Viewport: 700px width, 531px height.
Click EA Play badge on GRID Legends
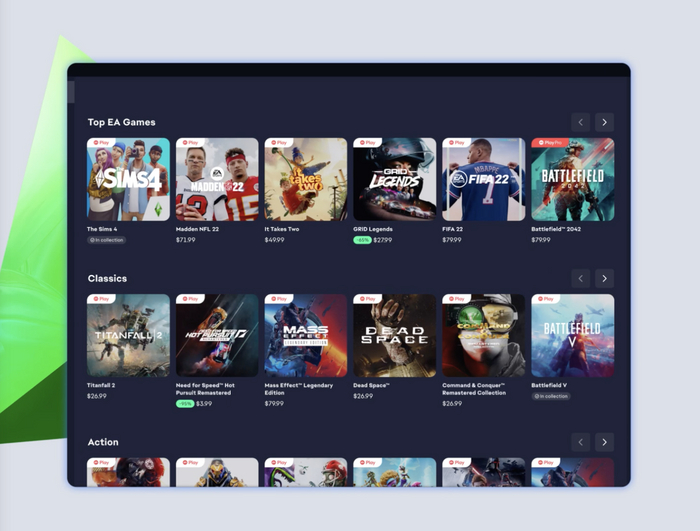click(367, 142)
